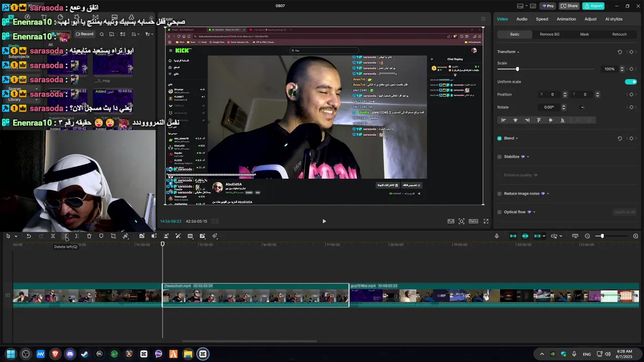This screenshot has width=644, height=362.
Task: Click the zoom-to-fit timeline icon
Action: [x=575, y=236]
